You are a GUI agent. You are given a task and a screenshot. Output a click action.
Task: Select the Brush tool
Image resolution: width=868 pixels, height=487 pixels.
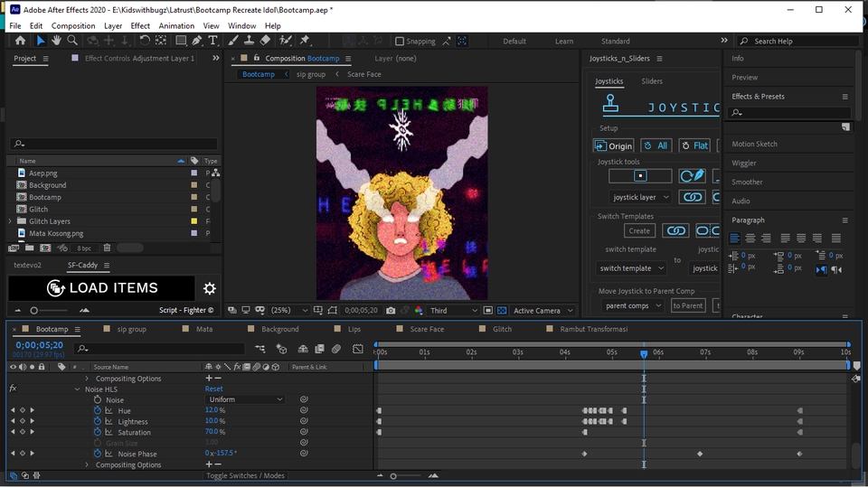click(x=233, y=41)
